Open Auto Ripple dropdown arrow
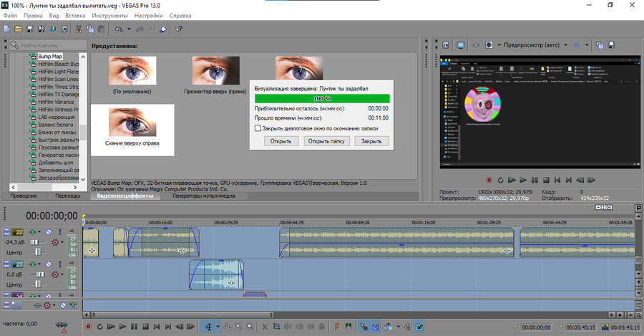Screen dimensions: 644x336 click(398, 327)
